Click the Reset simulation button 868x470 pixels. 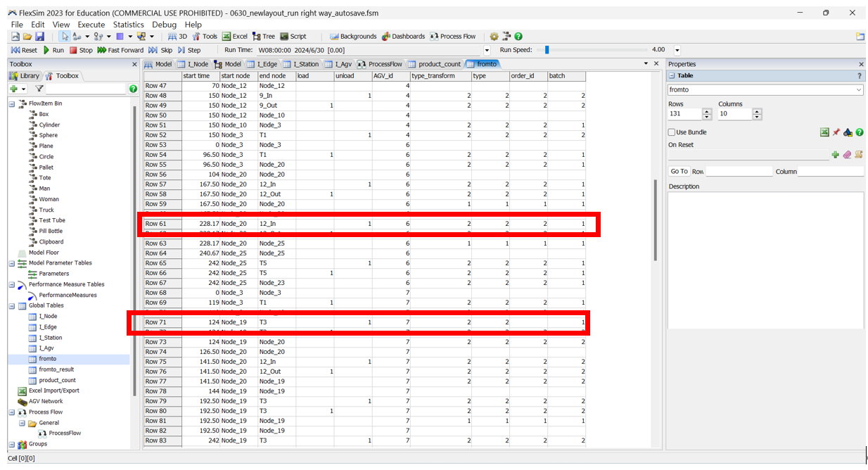click(25, 50)
